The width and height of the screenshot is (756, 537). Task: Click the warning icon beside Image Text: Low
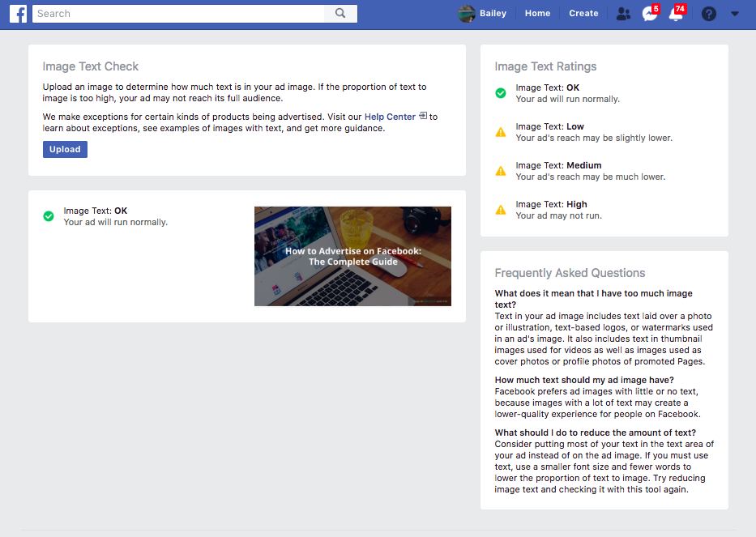[x=500, y=132]
